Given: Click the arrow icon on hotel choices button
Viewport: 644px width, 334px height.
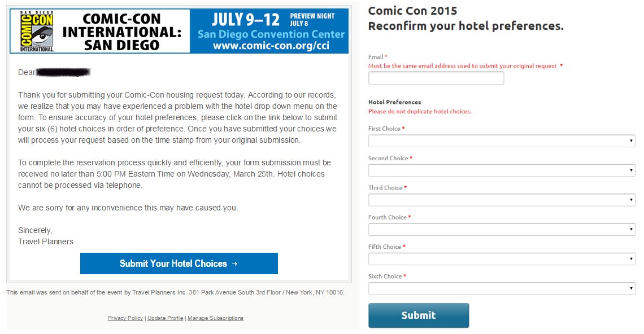Looking at the screenshot, I should click(x=234, y=264).
